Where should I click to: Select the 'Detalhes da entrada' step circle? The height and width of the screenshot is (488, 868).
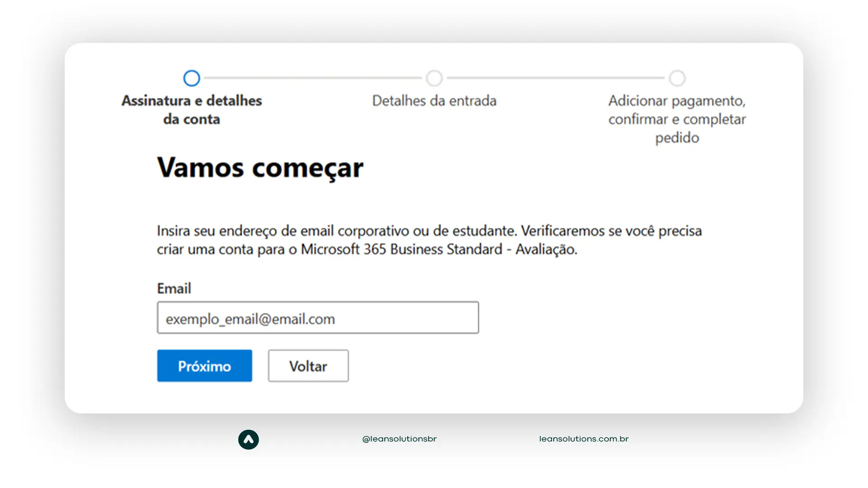coord(434,78)
